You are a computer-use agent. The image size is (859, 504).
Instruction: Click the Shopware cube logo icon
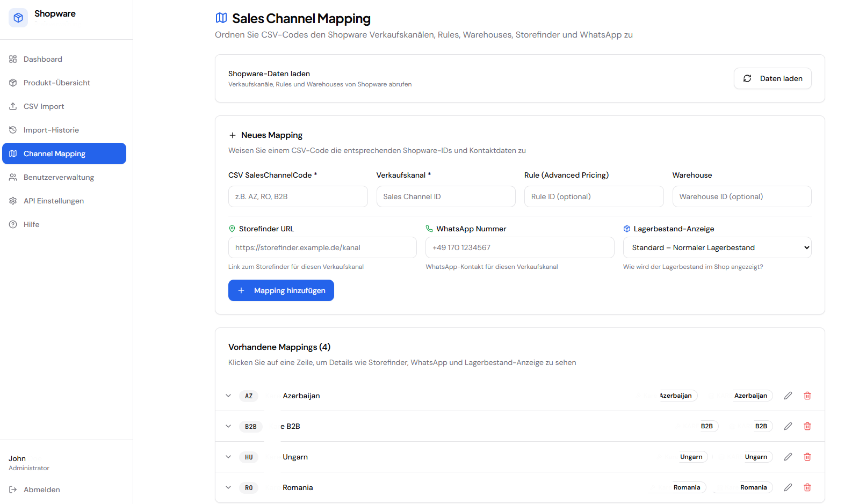point(18,18)
